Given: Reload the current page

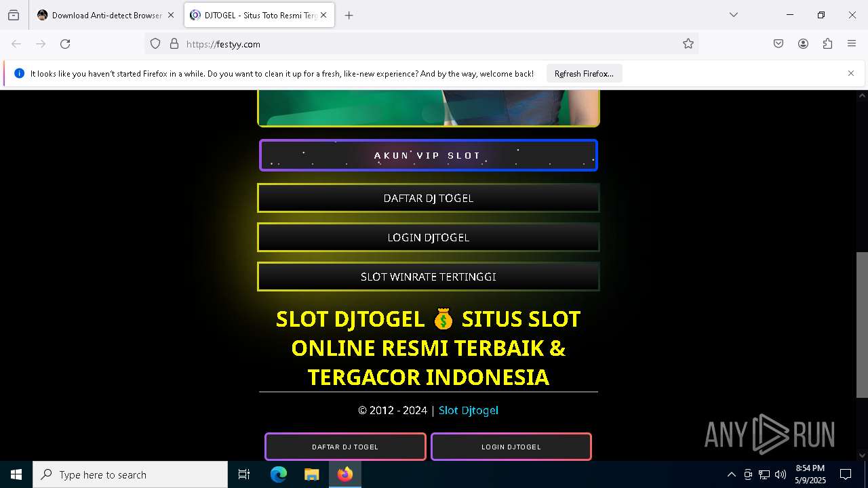Looking at the screenshot, I should tap(65, 44).
